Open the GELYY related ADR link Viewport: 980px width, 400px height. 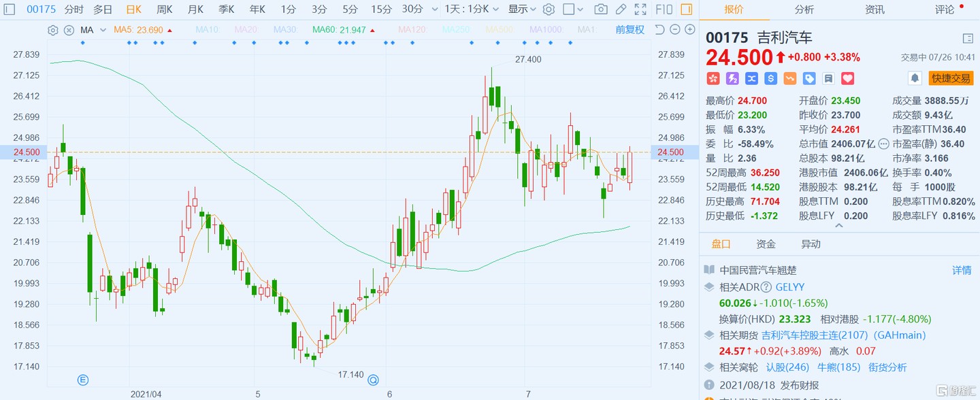(789, 287)
